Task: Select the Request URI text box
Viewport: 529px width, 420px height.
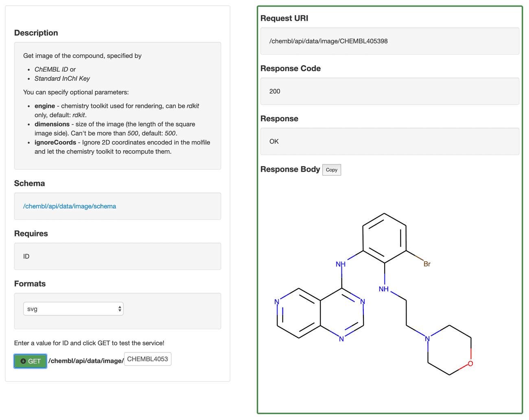Action: [389, 41]
